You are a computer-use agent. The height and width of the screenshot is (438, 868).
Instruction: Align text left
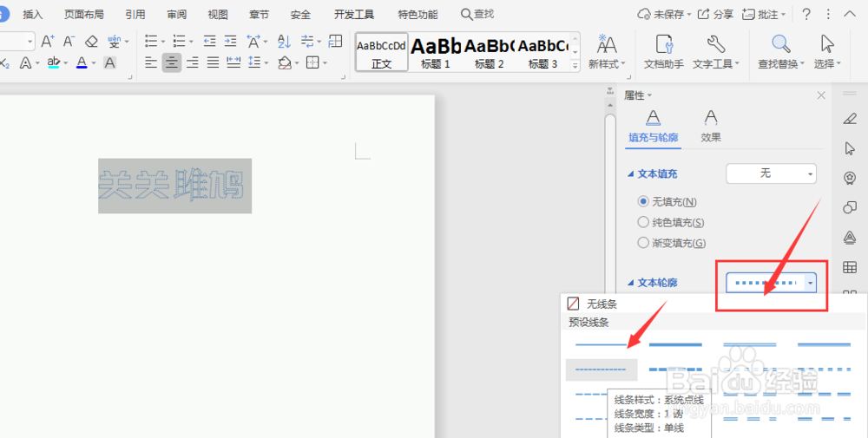pos(151,62)
